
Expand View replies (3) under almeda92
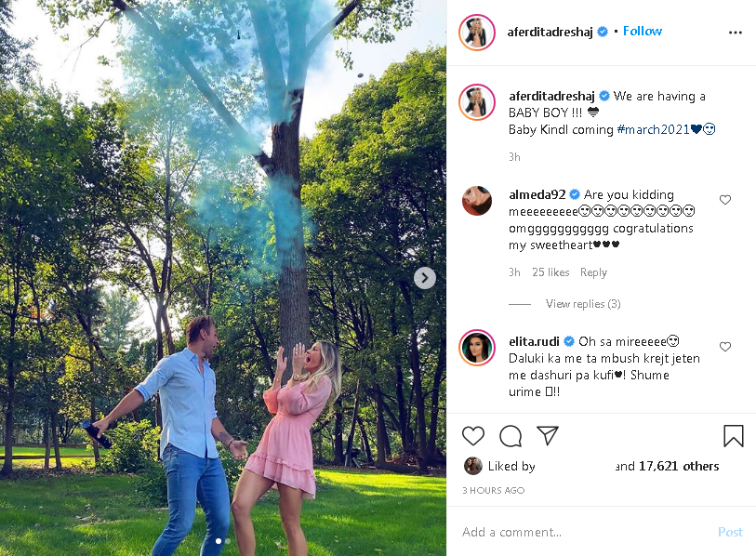point(583,304)
